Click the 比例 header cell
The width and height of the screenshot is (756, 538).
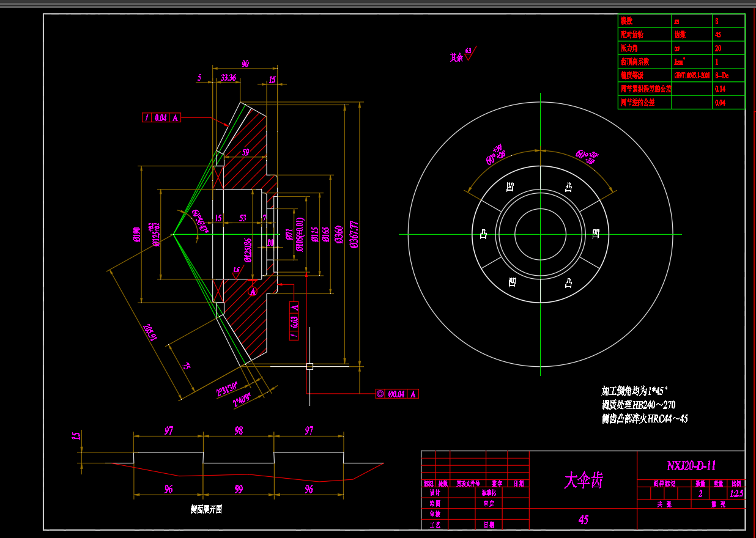735,483
